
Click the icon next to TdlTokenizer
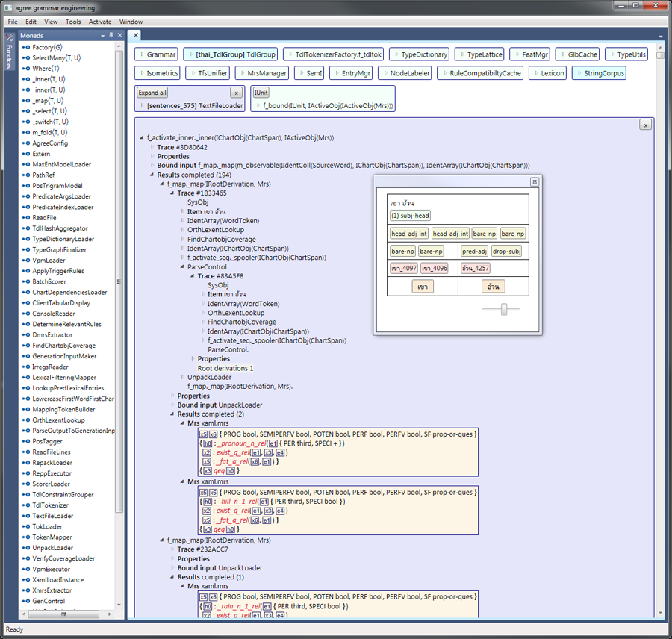click(x=26, y=505)
